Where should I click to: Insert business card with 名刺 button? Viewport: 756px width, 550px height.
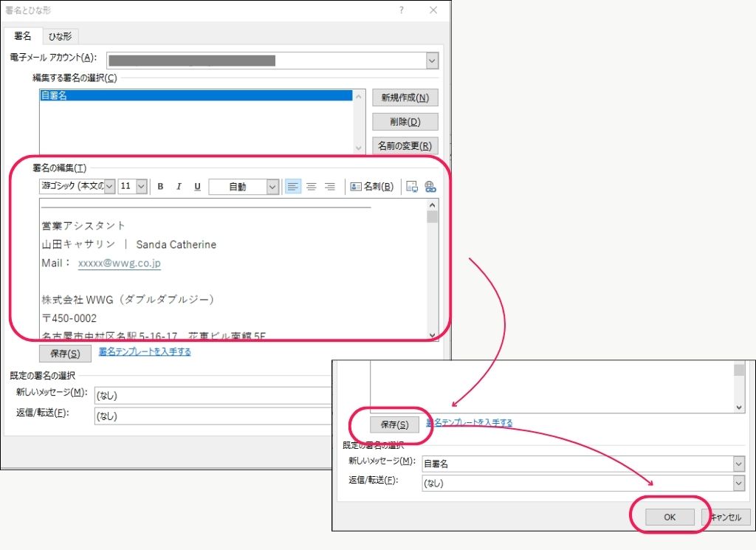372,187
